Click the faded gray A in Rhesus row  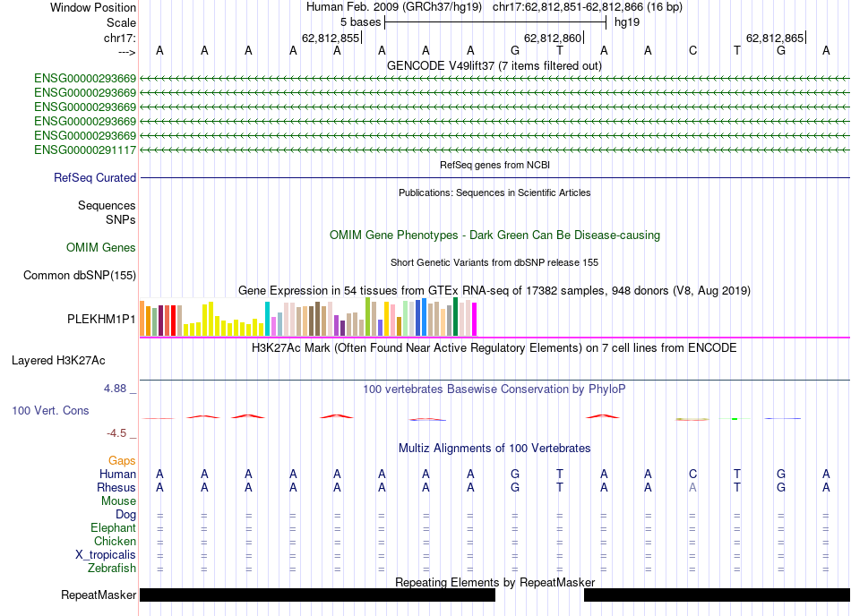point(692,487)
